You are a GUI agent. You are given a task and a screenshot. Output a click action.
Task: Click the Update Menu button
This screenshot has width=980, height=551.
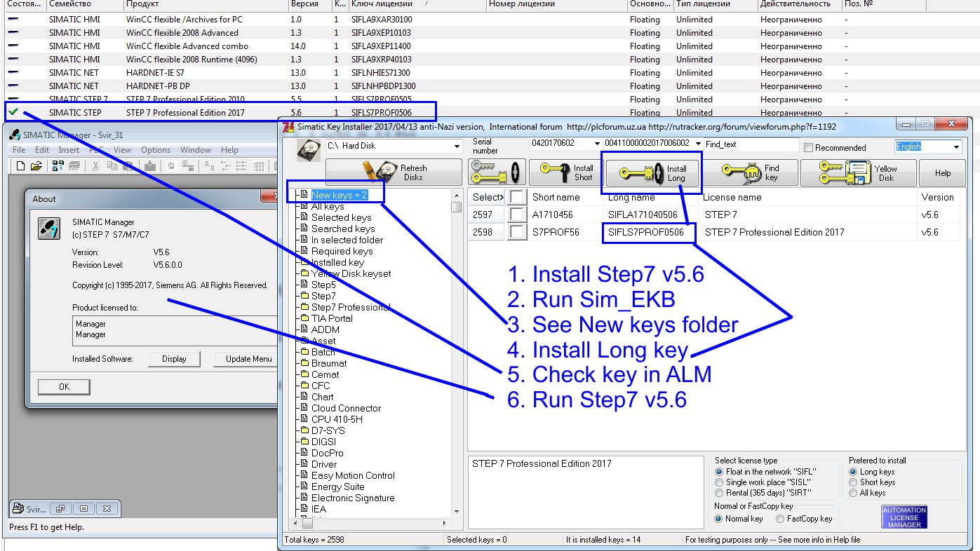click(x=245, y=358)
